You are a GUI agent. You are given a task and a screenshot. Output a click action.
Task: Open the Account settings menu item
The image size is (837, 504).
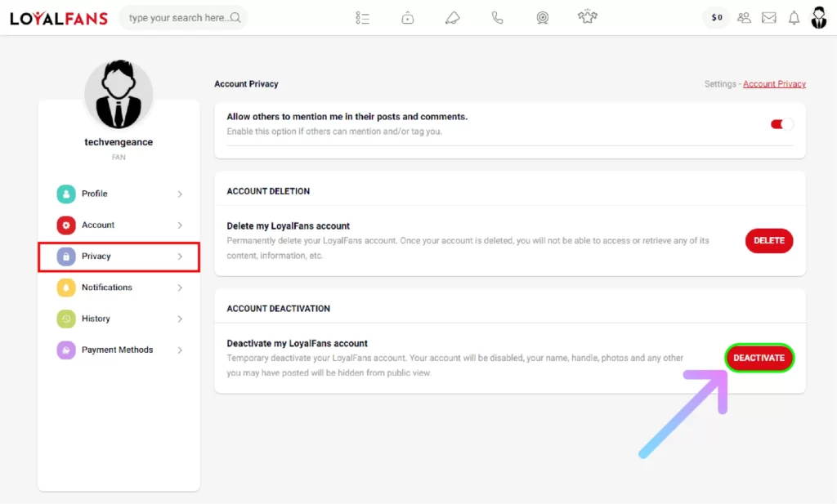[x=119, y=225]
